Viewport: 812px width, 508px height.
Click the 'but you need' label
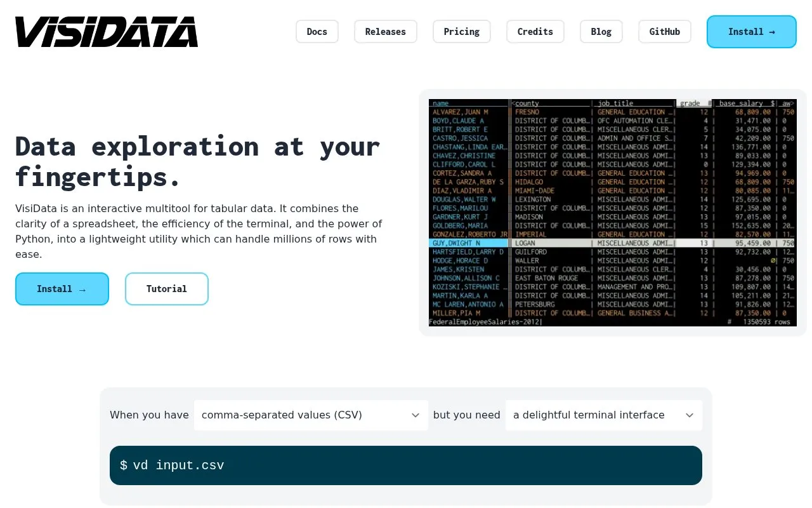tap(467, 415)
